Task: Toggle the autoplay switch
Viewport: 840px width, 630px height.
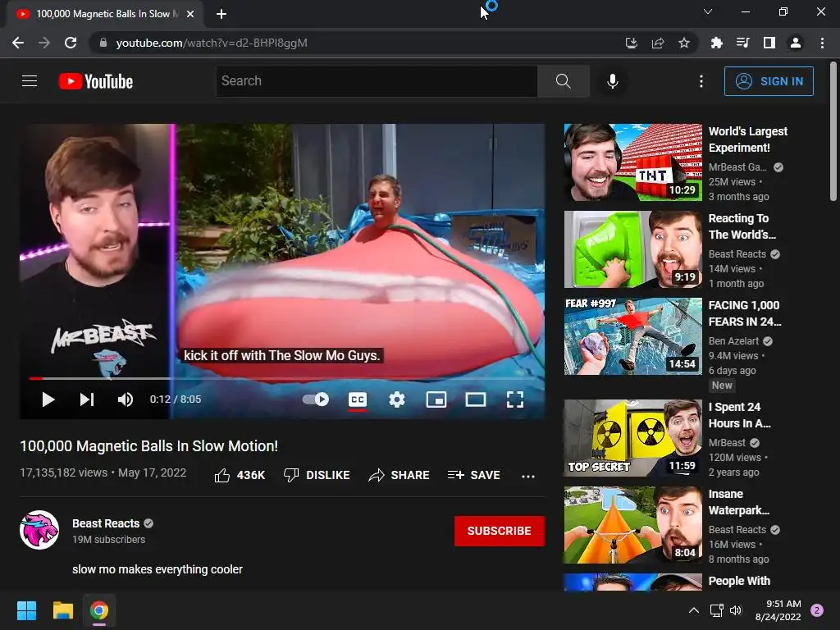Action: [x=316, y=399]
